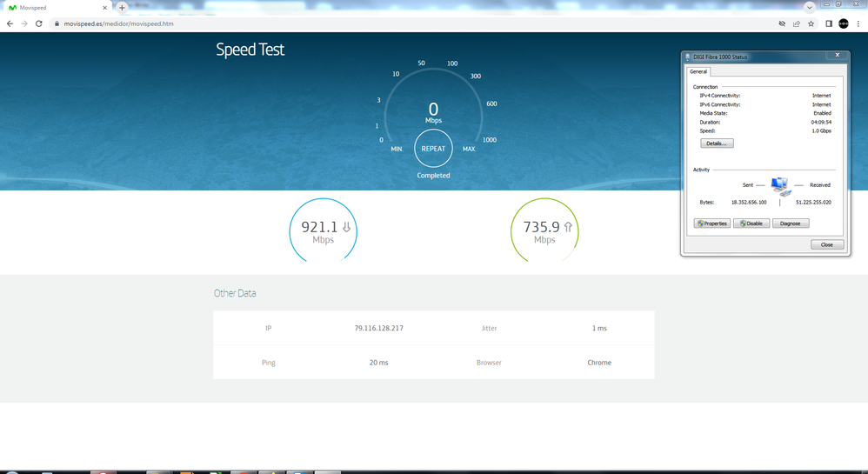Image resolution: width=868 pixels, height=474 pixels.
Task: Click the REPEAT speed test button
Action: click(x=433, y=149)
